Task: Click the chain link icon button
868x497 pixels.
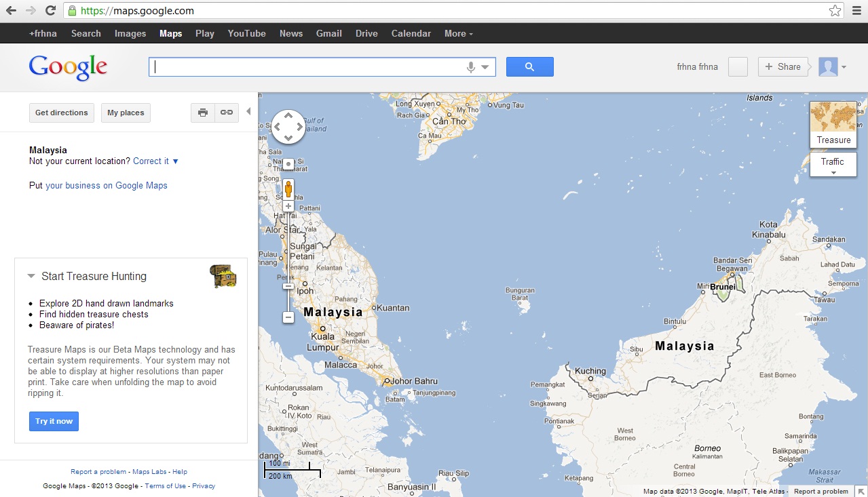Action: (227, 113)
